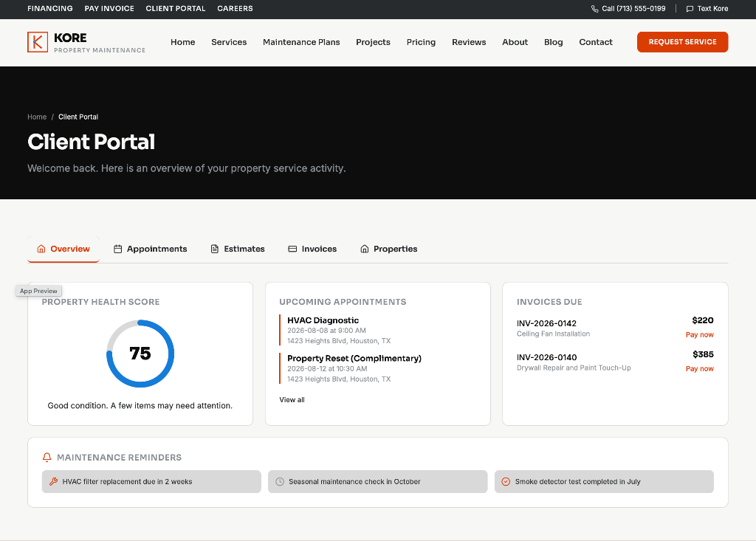Click the App Preview badge
The width and height of the screenshot is (756, 541).
38,291
